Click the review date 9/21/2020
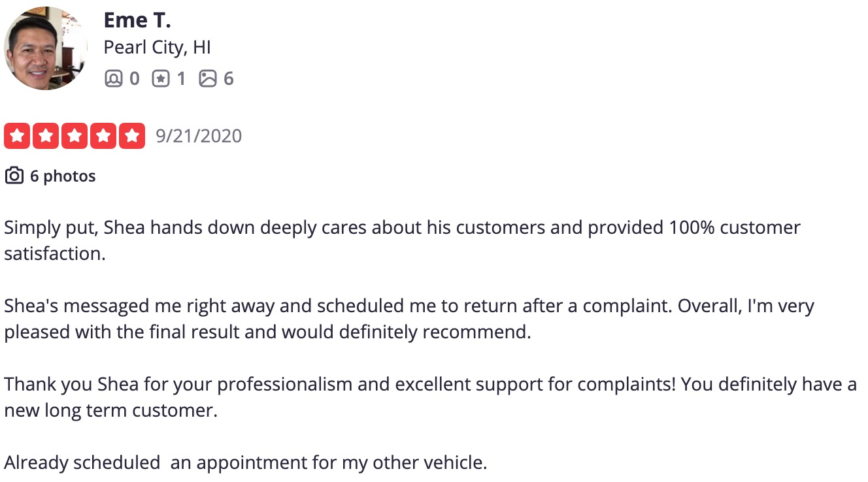Viewport: 868px width, 482px height. 199,136
